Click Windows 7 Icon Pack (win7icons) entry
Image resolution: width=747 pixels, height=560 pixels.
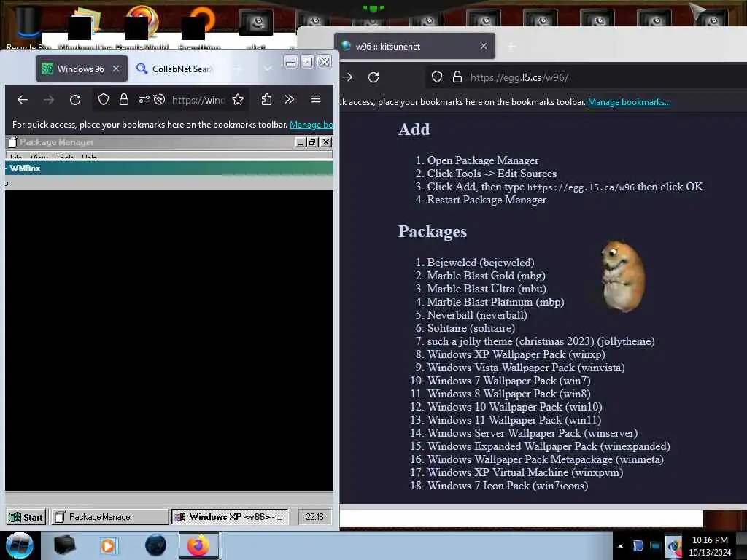(x=508, y=486)
